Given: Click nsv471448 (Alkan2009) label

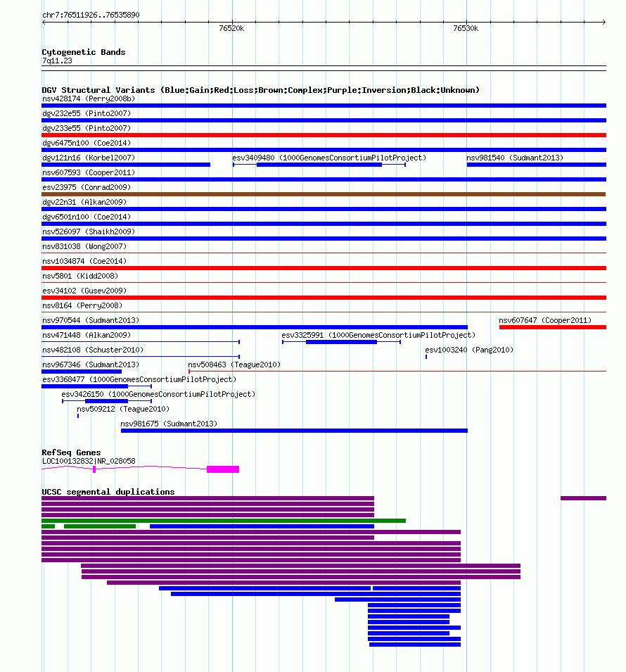Looking at the screenshot, I should point(87,335).
